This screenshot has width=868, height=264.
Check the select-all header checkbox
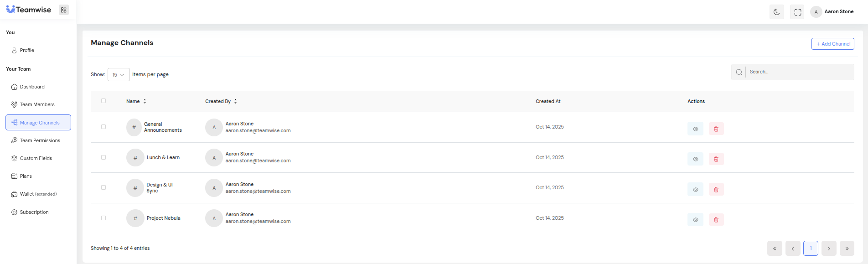click(103, 101)
